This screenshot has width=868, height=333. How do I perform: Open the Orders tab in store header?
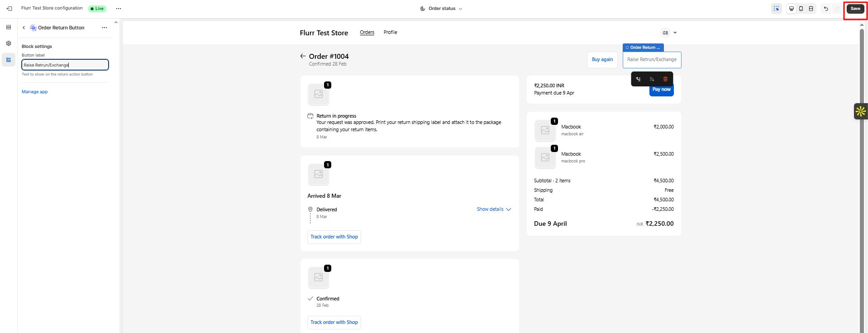(x=367, y=32)
